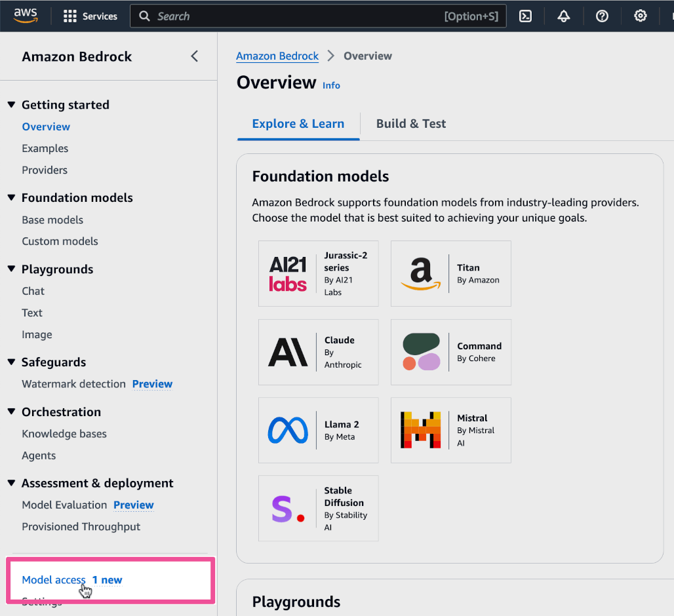674x616 pixels.
Task: Switch to the Build & Test tab
Action: pos(410,124)
